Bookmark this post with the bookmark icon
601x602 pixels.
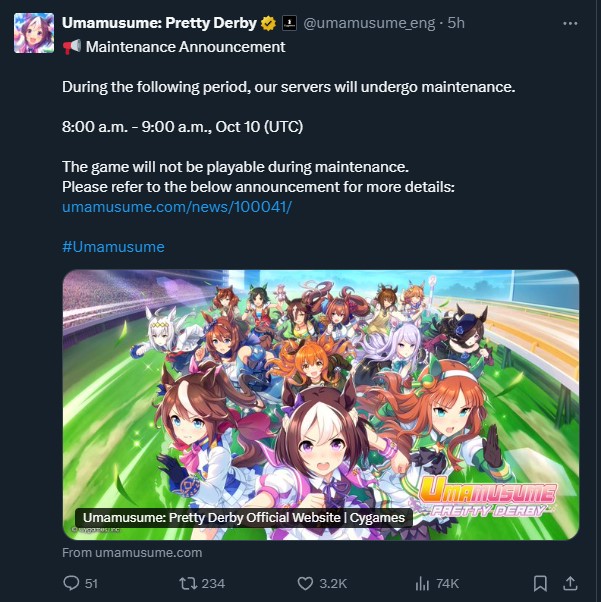coord(540,584)
